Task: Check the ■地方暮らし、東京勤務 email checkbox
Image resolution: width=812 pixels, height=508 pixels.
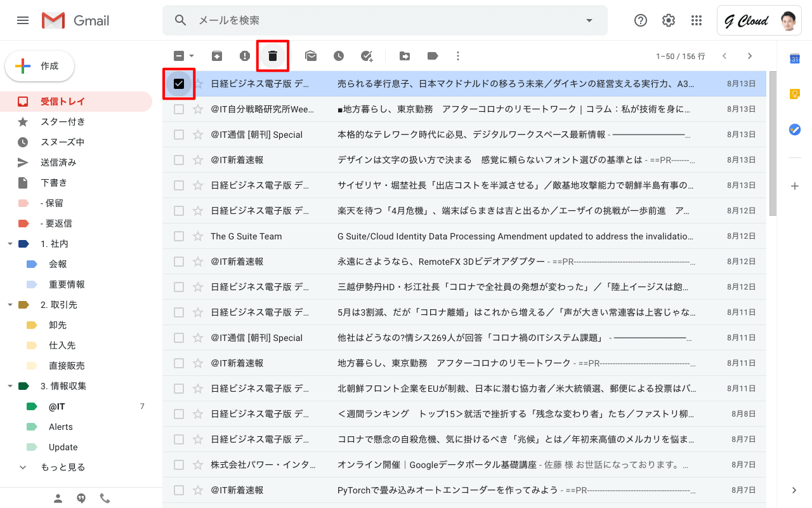Action: [179, 109]
